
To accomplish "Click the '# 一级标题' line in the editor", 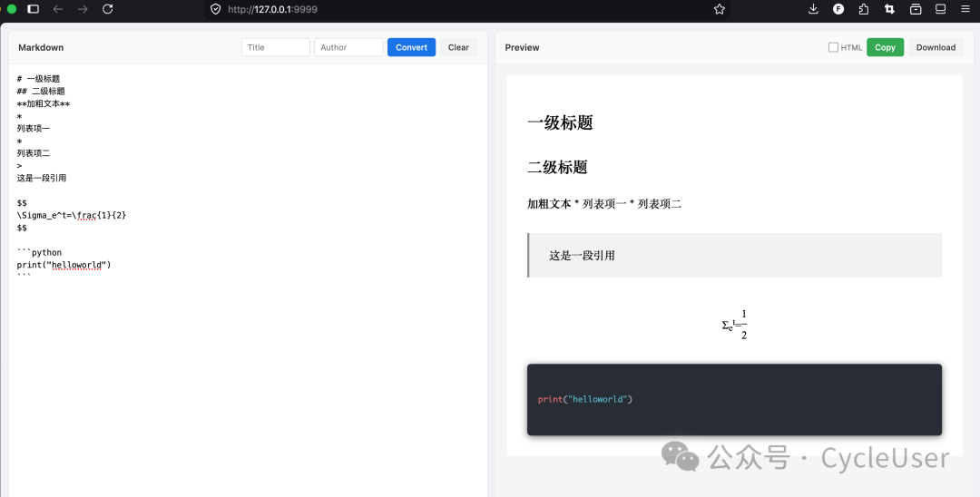I will 38,79.
